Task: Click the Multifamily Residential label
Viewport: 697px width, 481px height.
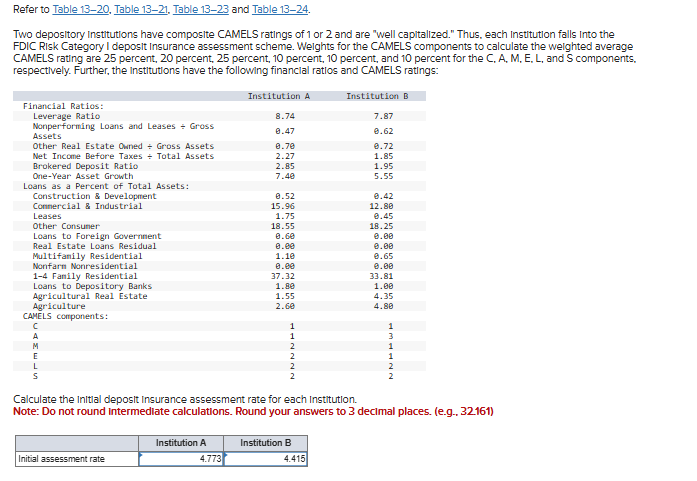Action: [x=88, y=256]
